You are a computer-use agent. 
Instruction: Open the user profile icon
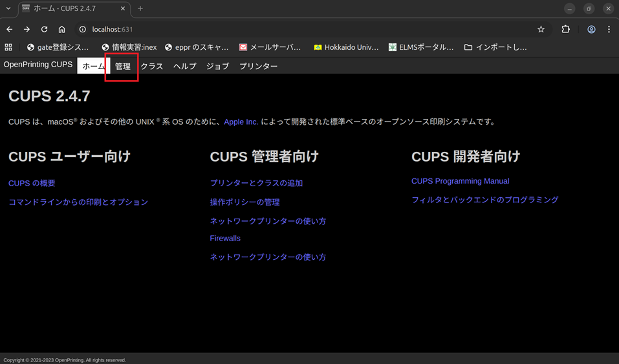coord(591,29)
